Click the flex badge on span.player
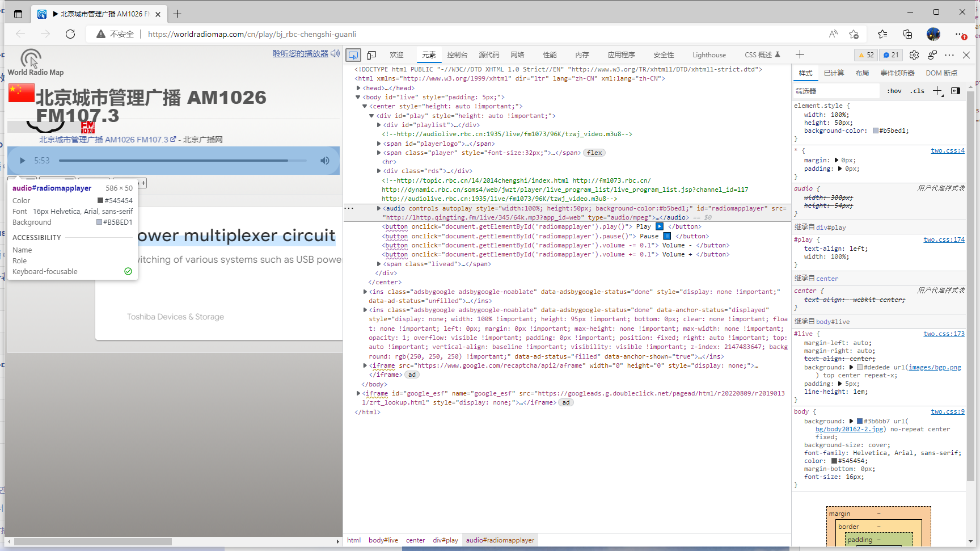The image size is (980, 551). [x=594, y=153]
